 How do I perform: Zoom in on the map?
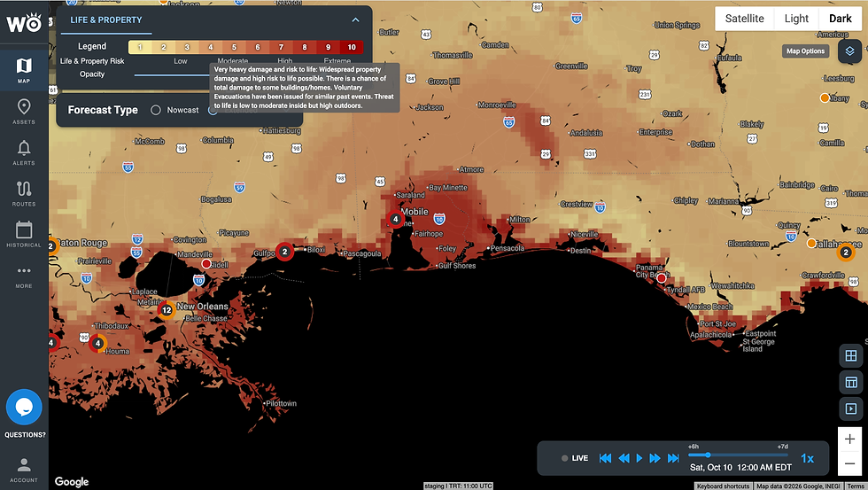(x=849, y=439)
